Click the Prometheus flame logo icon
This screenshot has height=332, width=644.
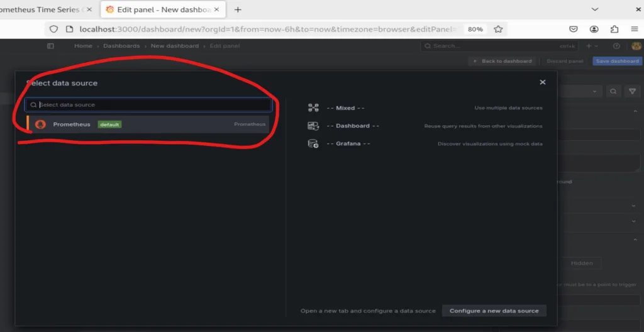pos(41,124)
